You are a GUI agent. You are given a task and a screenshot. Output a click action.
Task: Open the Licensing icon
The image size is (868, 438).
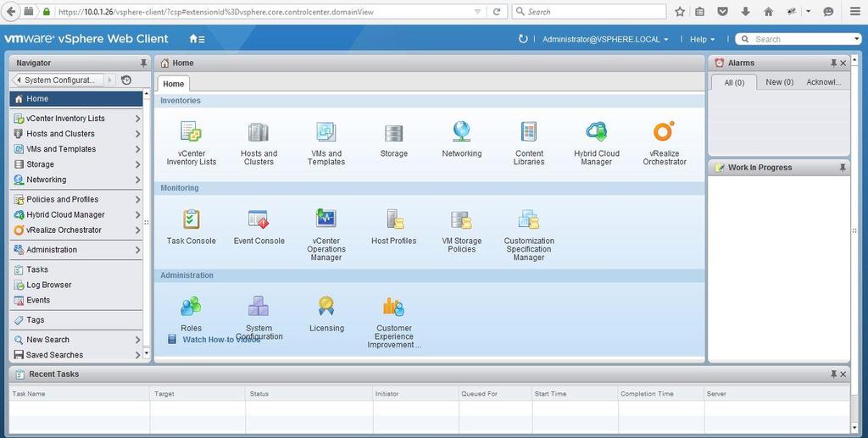[x=326, y=306]
